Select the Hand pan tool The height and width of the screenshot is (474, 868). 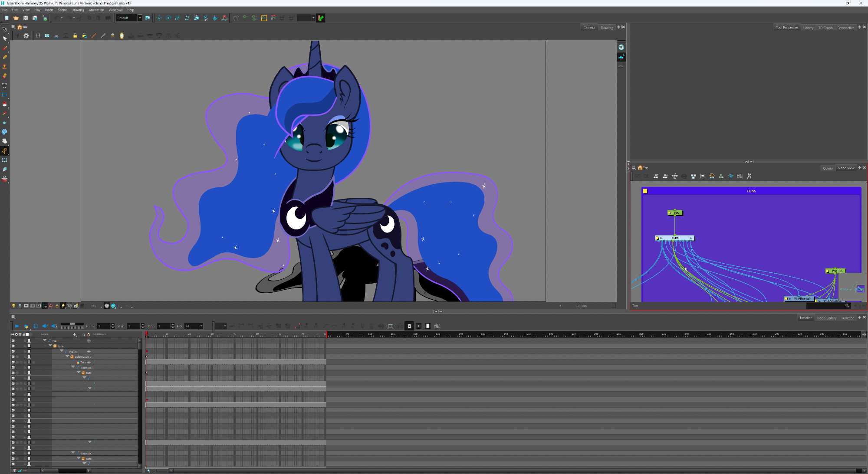coord(5,141)
